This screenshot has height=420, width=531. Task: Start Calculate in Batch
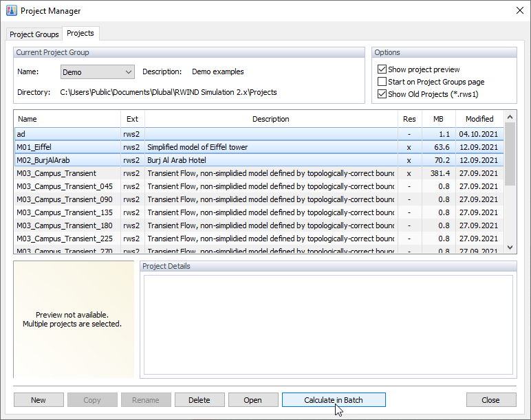click(334, 399)
